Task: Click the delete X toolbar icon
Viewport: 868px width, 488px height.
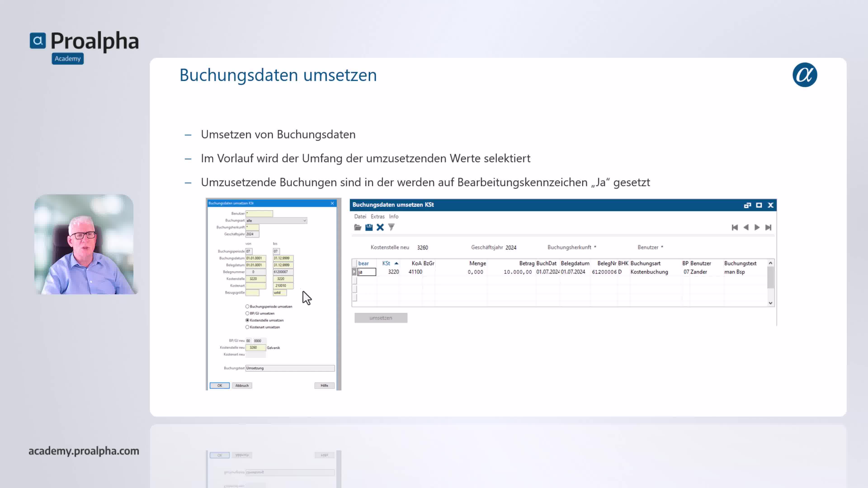Action: tap(380, 227)
